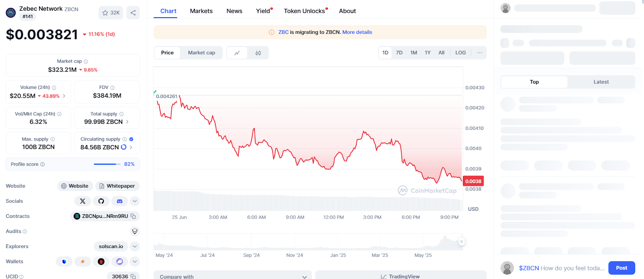Viewport: 644px width, 279px height.
Task: Copy UCID 30636 value
Action: pos(133,277)
